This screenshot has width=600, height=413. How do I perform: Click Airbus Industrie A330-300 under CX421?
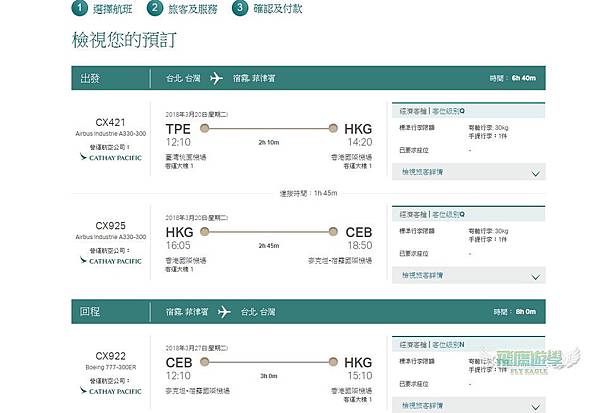point(111,134)
